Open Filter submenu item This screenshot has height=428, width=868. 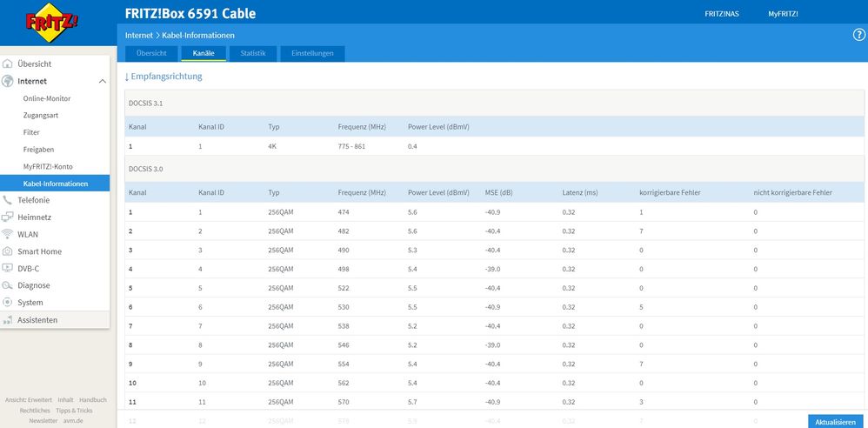(x=31, y=133)
